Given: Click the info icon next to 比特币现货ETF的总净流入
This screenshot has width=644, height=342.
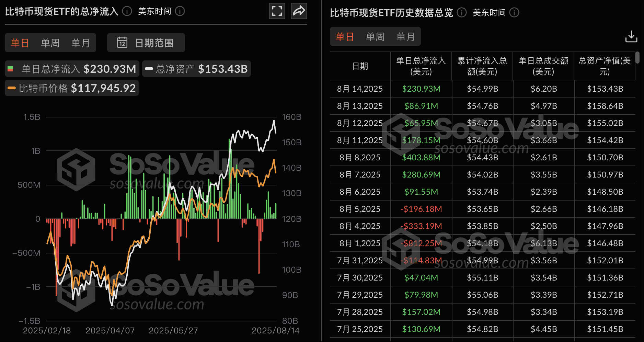Looking at the screenshot, I should [x=126, y=11].
